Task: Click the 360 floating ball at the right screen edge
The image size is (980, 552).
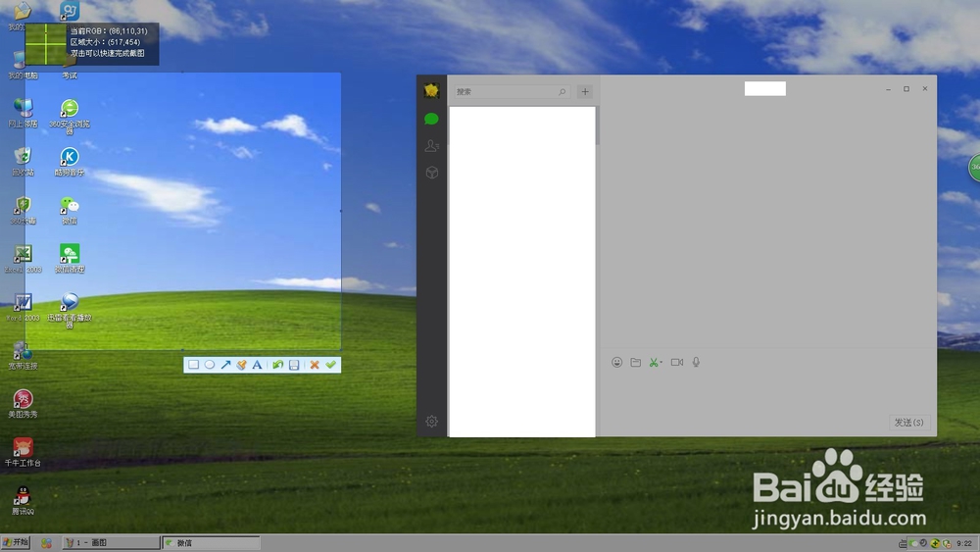Action: (x=974, y=167)
